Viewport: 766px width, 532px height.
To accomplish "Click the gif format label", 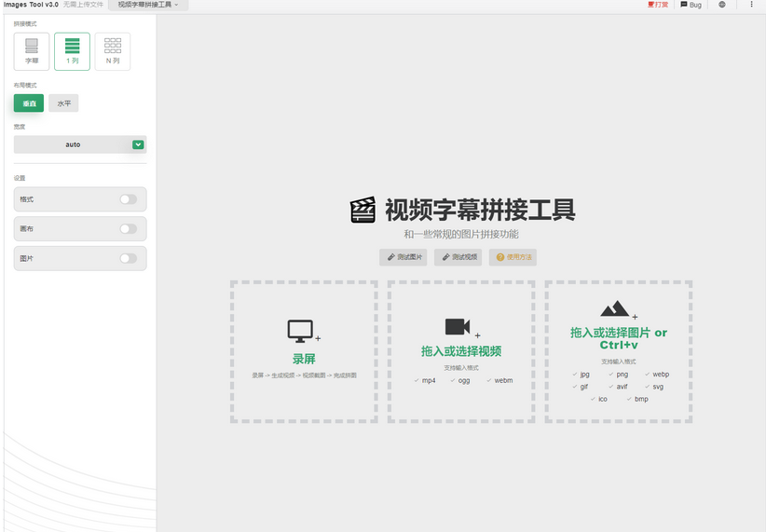I will tap(583, 387).
